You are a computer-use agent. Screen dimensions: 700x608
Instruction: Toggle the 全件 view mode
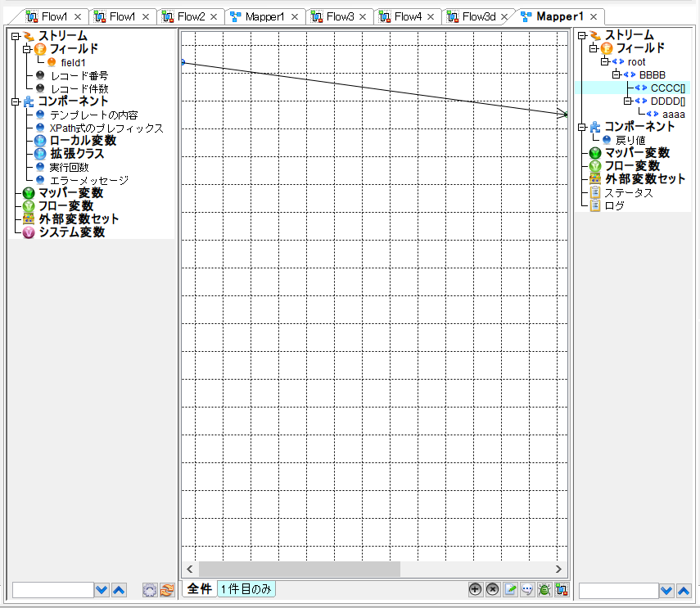pyautogui.click(x=199, y=589)
